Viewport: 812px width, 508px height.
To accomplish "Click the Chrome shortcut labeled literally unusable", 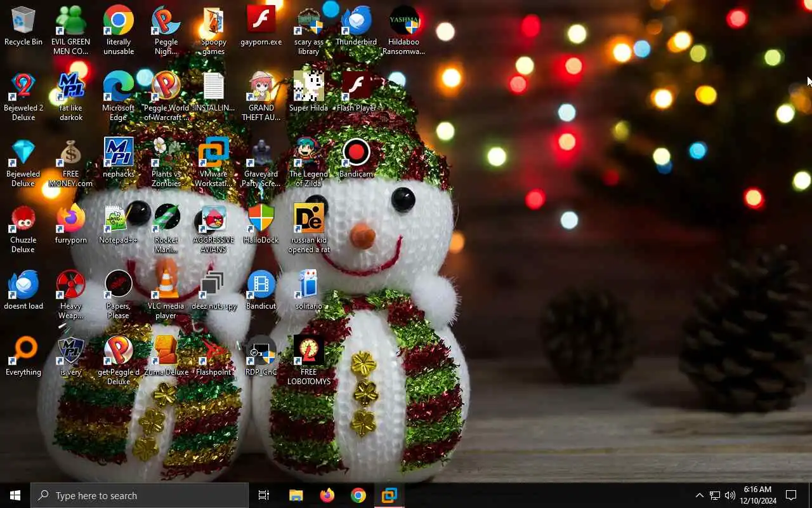I will pyautogui.click(x=119, y=30).
